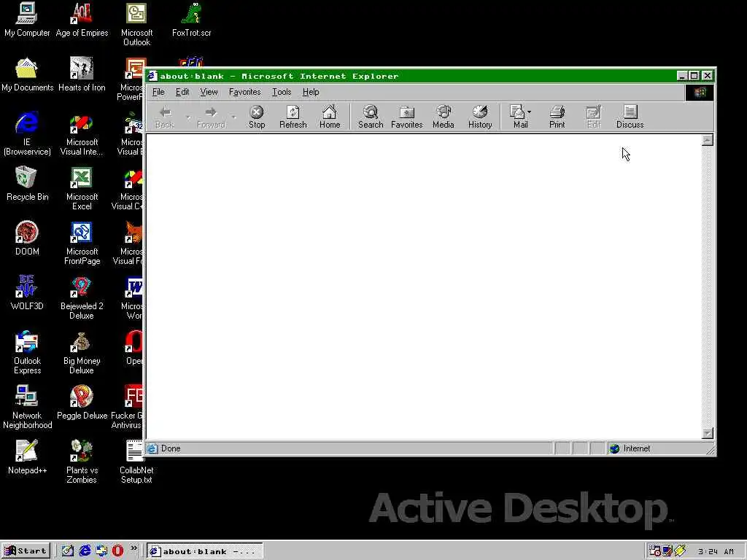The height and width of the screenshot is (560, 747).
Task: Expand Quick Launch overflow chevron
Action: pos(134,548)
